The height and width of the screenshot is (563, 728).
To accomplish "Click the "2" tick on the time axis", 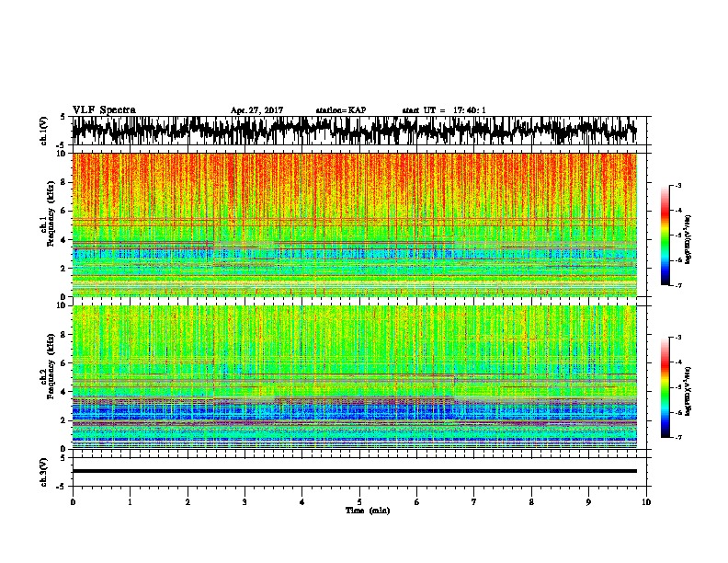I will click(x=188, y=502).
